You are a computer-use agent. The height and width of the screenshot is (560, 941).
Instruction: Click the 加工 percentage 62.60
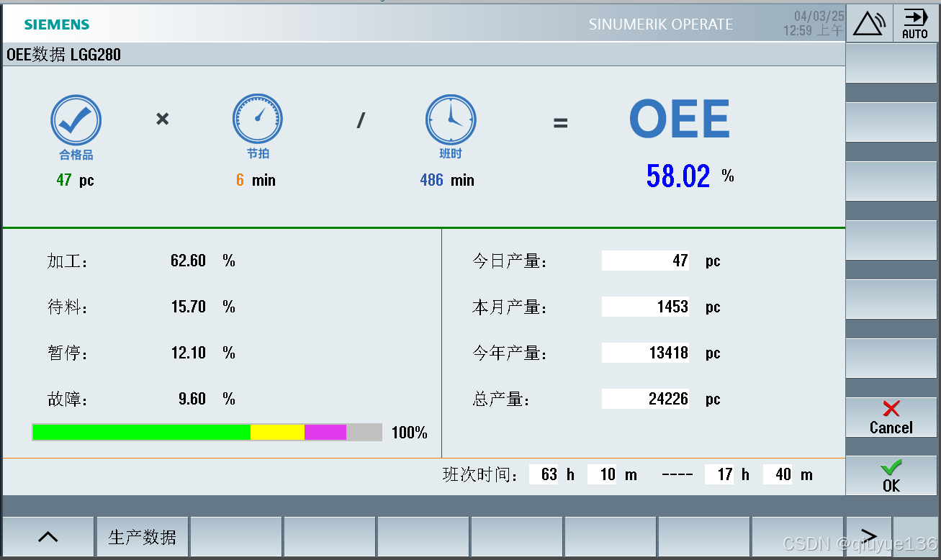coord(189,261)
